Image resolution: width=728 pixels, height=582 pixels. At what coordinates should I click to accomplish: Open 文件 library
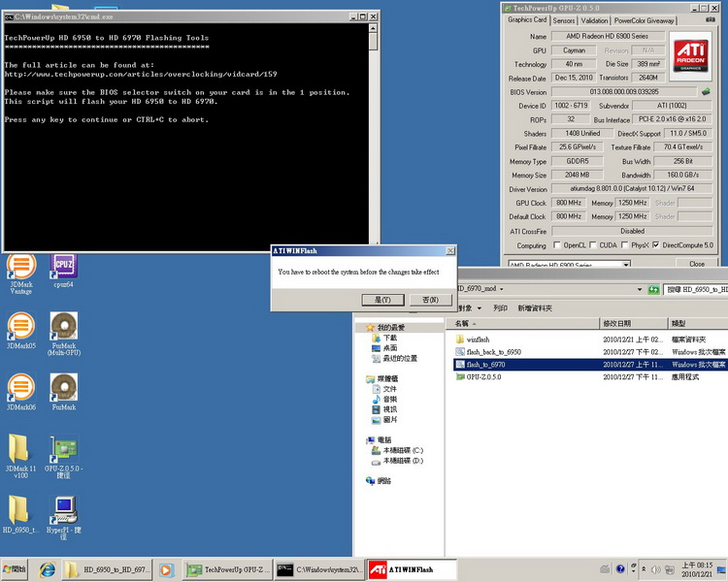point(389,388)
